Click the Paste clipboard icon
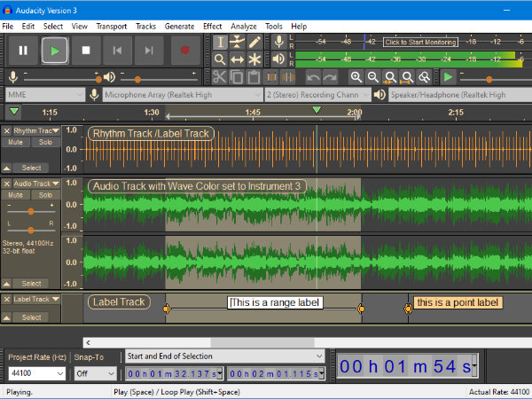The height and width of the screenshot is (399, 532). [x=254, y=77]
